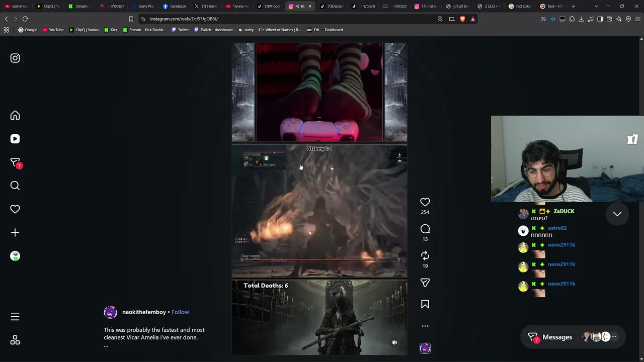Viewport: 644px width, 362px height.
Task: Open the browser extensions puzzle icon
Action: pos(572,19)
